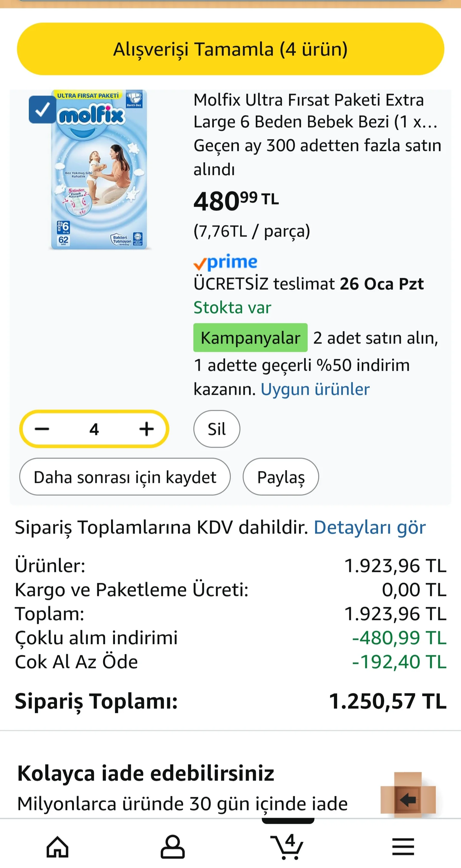Viewport: 461px width, 868px height.
Task: Tap the green Kampanyalar badge
Action: [x=250, y=338]
